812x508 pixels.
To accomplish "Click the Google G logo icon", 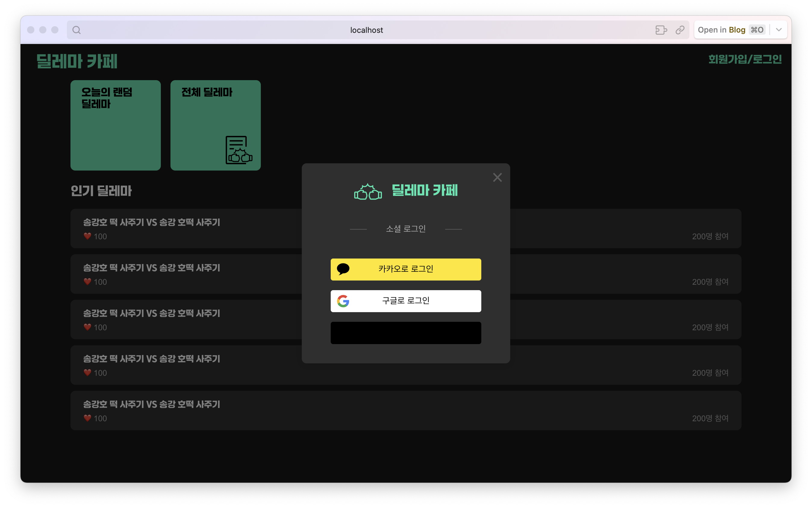I will point(343,301).
